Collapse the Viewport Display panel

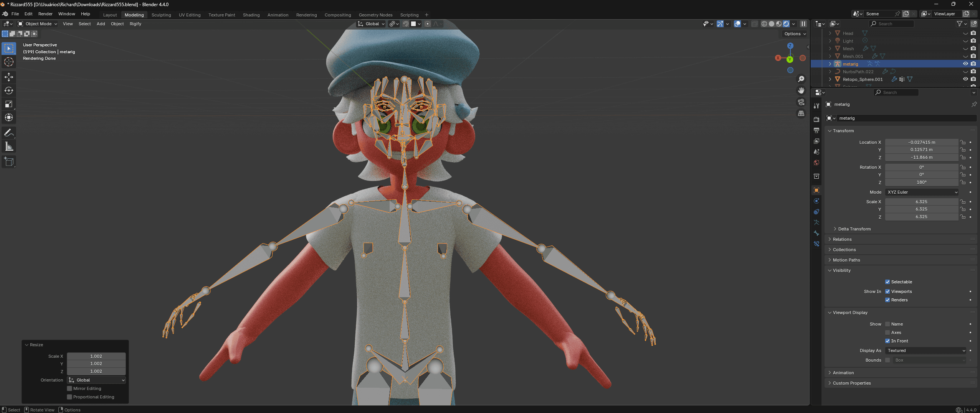850,313
